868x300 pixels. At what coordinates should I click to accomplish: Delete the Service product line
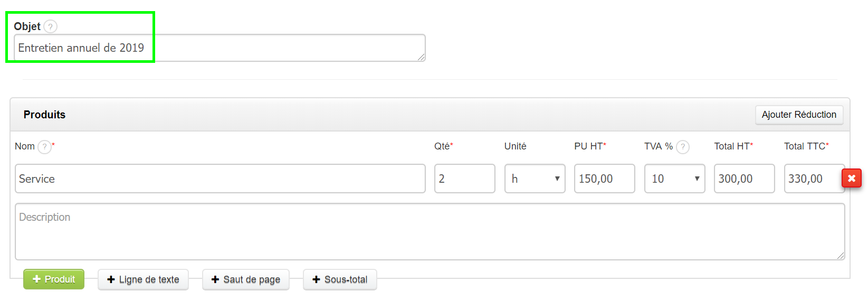pos(851,179)
